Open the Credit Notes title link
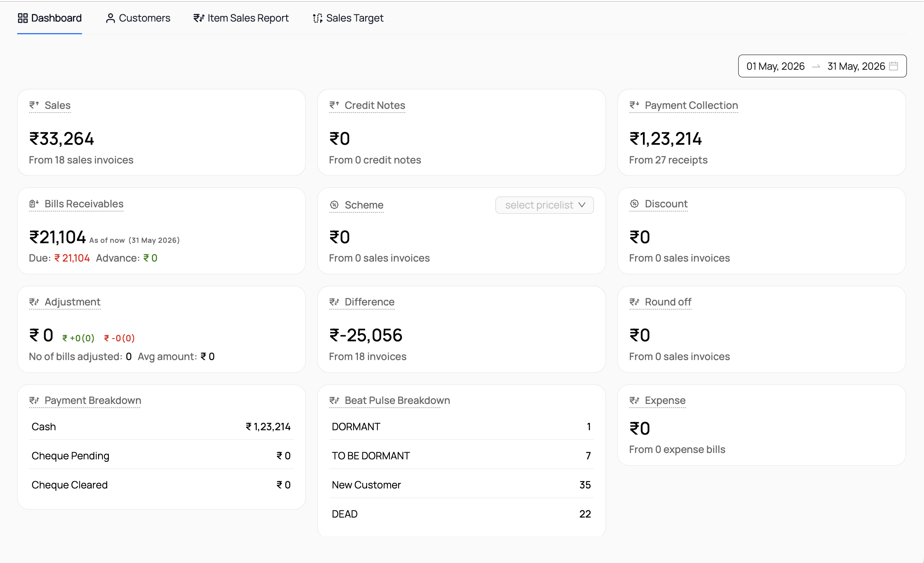 click(375, 105)
